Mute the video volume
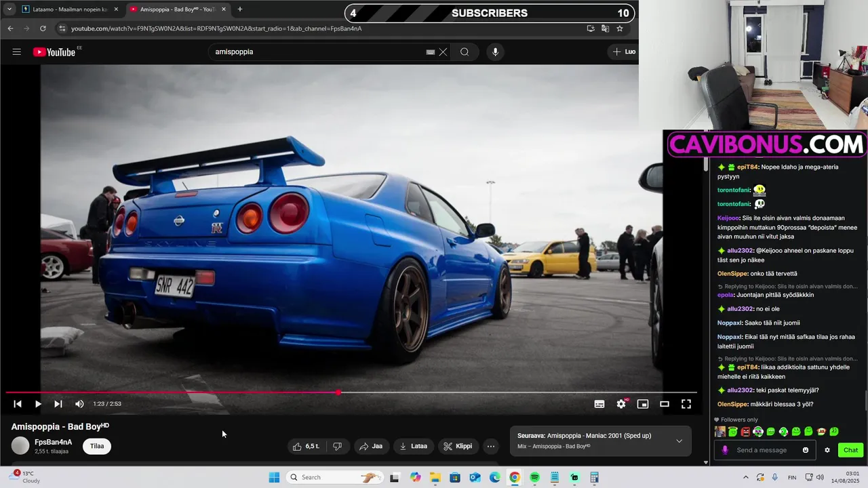Viewport: 868px width, 488px height. tap(79, 404)
